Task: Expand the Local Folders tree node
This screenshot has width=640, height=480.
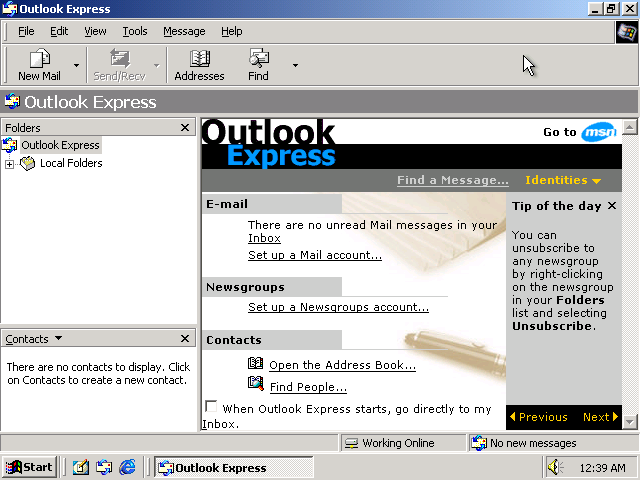Action: coord(9,164)
